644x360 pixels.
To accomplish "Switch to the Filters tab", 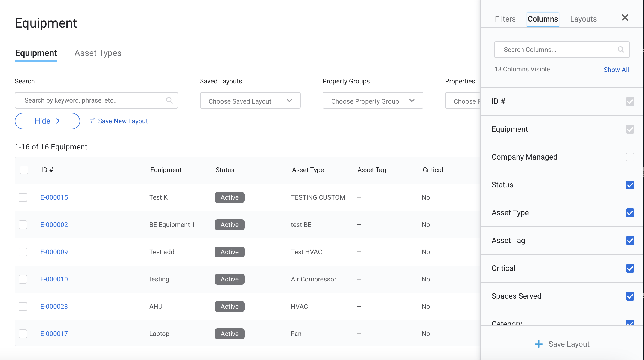I will tap(505, 19).
